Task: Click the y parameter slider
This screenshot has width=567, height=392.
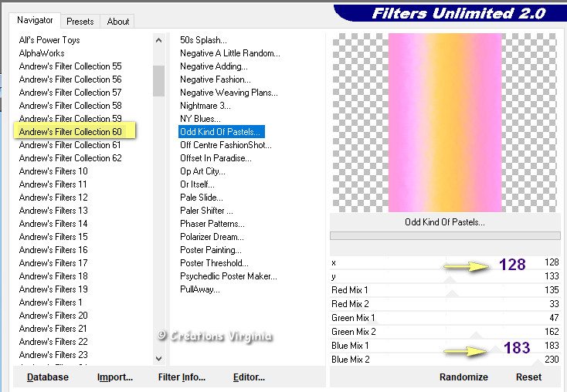Action: 445,276
